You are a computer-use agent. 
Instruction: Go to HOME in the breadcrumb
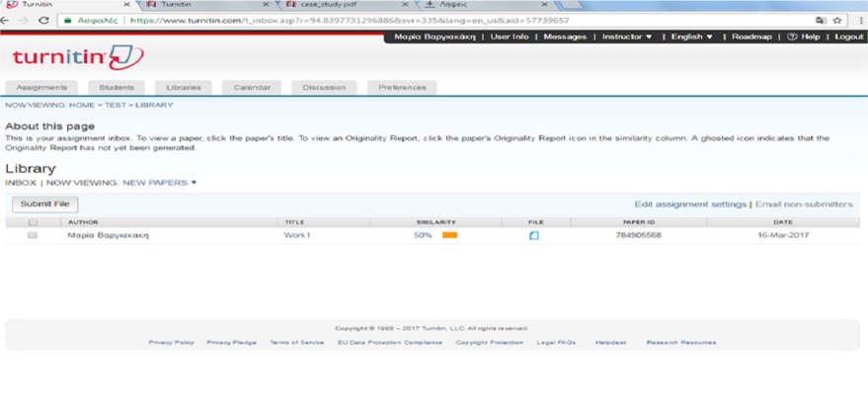(82, 105)
